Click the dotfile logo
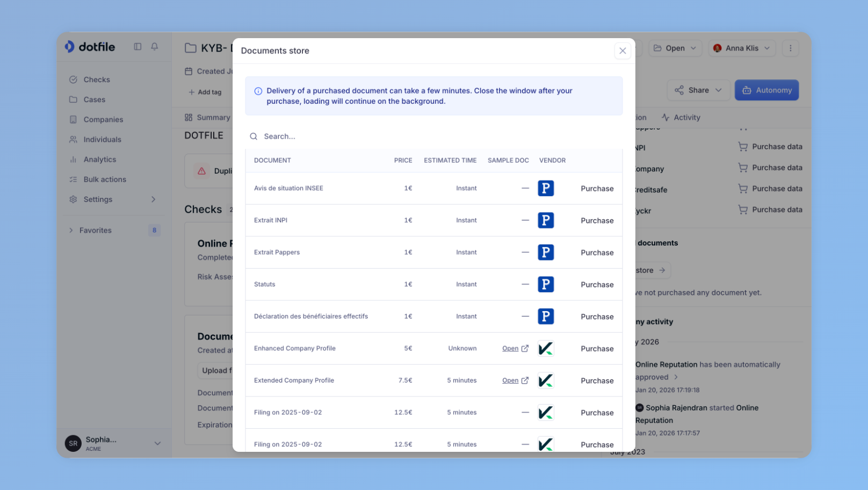 [x=90, y=47]
